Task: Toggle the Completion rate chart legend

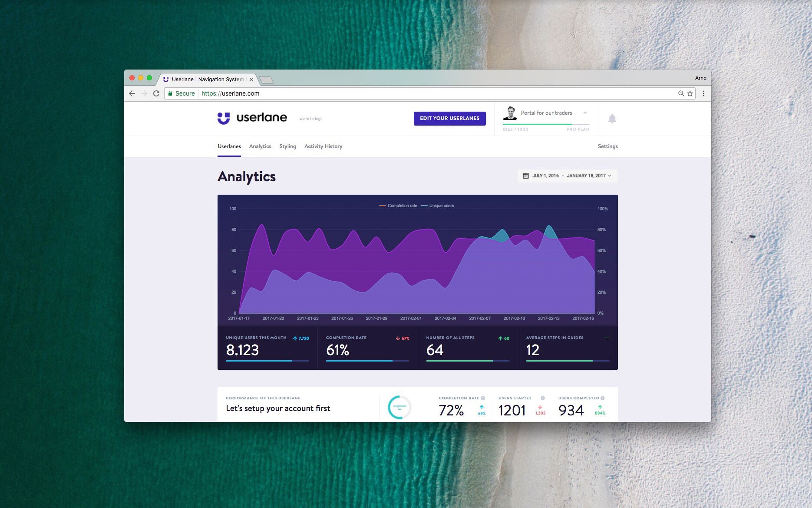Action: (398, 206)
